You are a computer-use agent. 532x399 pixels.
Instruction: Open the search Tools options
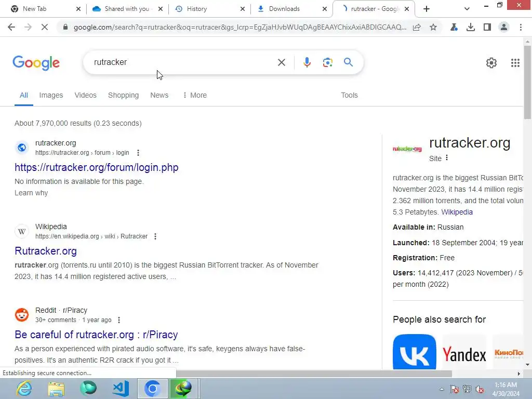click(x=349, y=96)
